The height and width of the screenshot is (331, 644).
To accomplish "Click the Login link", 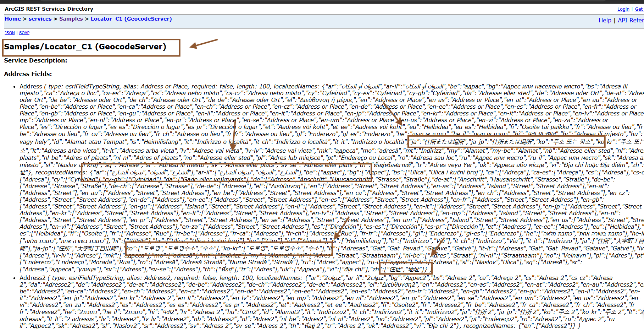I will pyautogui.click(x=623, y=9).
